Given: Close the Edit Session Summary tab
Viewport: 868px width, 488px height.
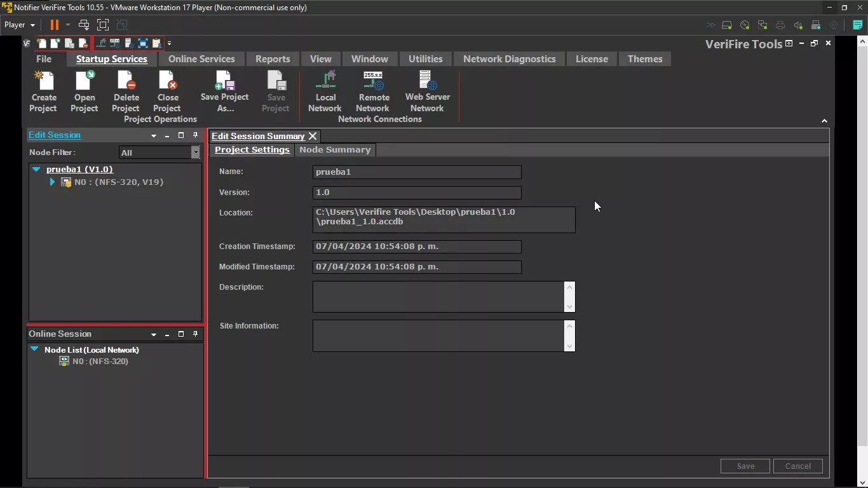Looking at the screenshot, I should point(313,136).
